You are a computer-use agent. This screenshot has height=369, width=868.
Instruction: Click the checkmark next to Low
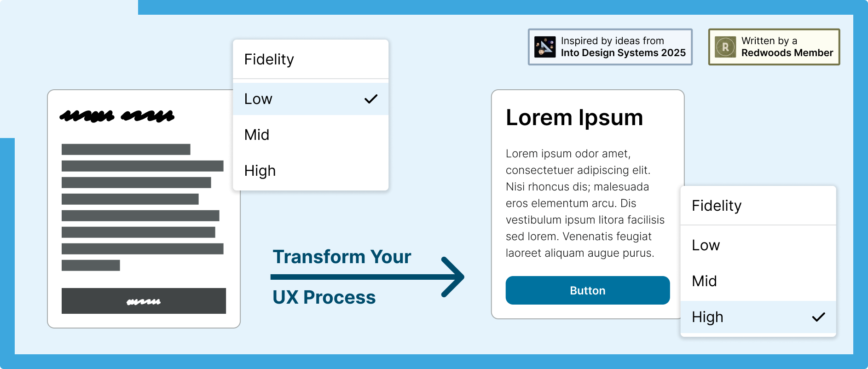point(371,99)
